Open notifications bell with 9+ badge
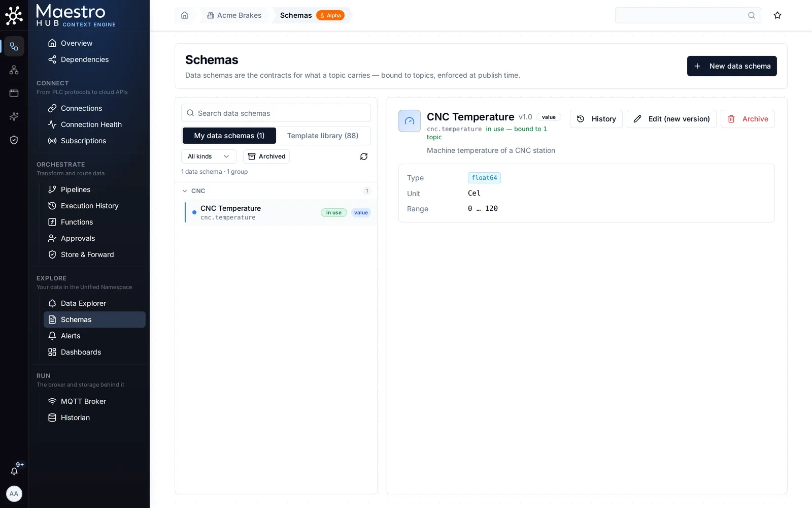This screenshot has width=812, height=508. tap(14, 471)
